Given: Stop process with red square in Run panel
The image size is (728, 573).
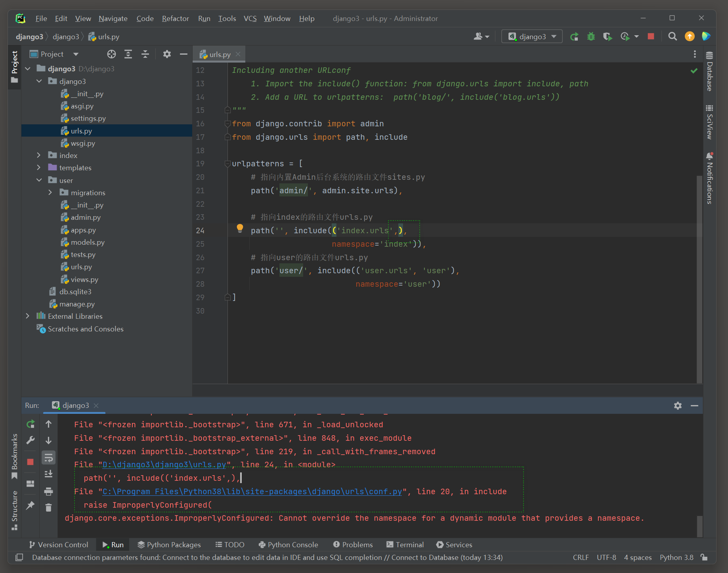Looking at the screenshot, I should click(31, 462).
